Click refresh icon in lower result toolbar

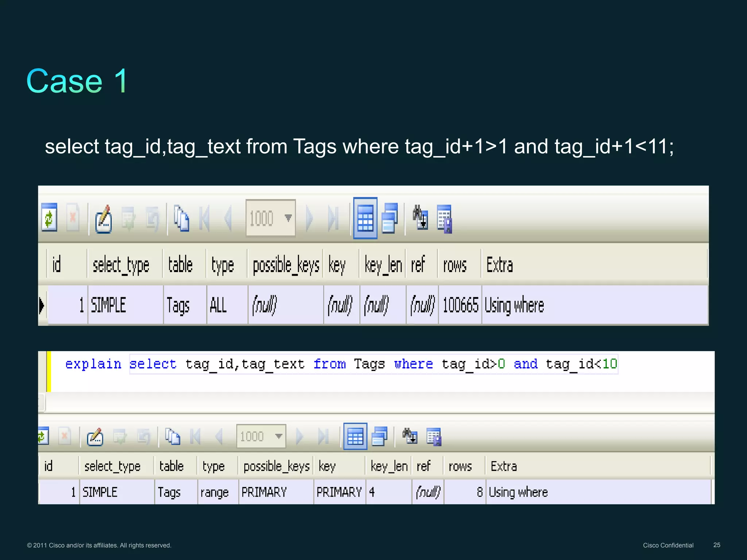(x=43, y=436)
